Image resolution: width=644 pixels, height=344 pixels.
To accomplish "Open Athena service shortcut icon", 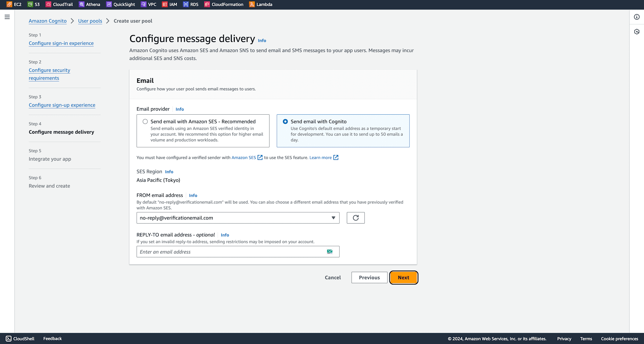I will tap(81, 5).
